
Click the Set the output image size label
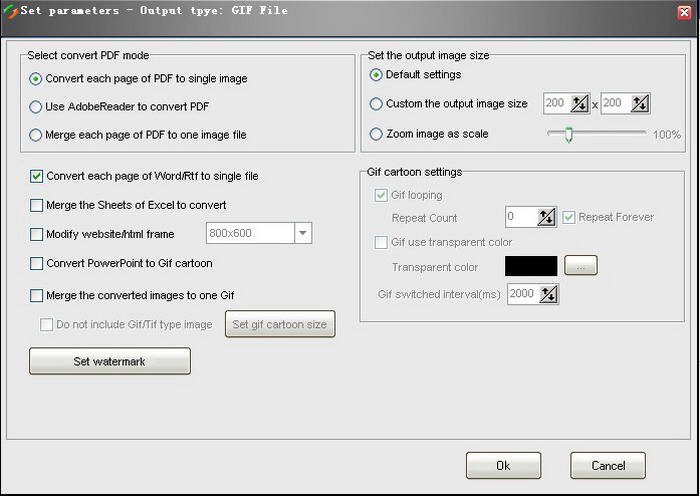(x=429, y=55)
